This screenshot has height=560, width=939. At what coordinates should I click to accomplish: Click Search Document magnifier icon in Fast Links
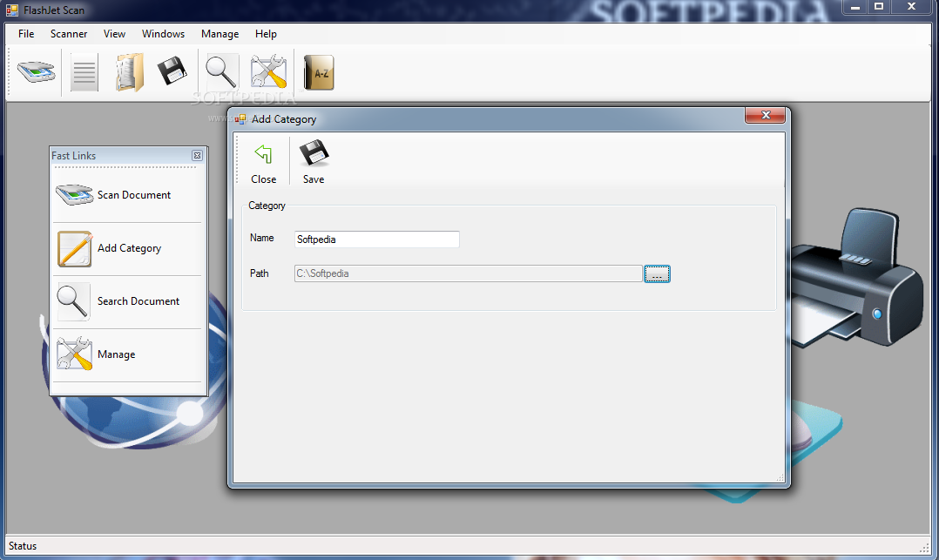pyautogui.click(x=73, y=301)
